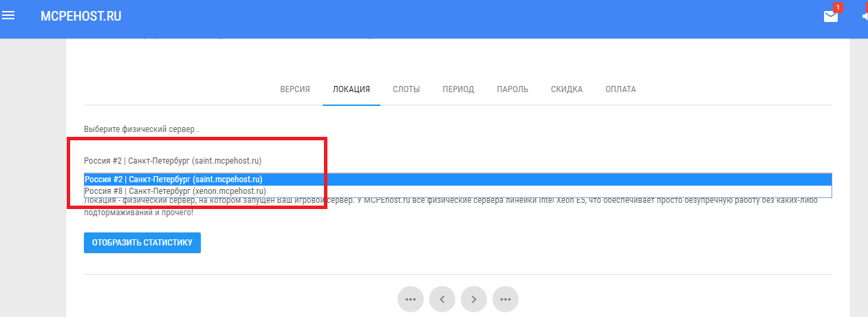Click the ОТОБРАЗИТЬ СТАТИСТИКУ button

tap(142, 243)
